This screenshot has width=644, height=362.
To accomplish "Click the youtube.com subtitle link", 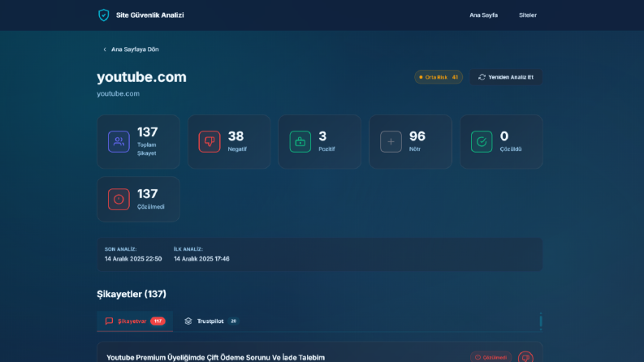I will click(119, 93).
